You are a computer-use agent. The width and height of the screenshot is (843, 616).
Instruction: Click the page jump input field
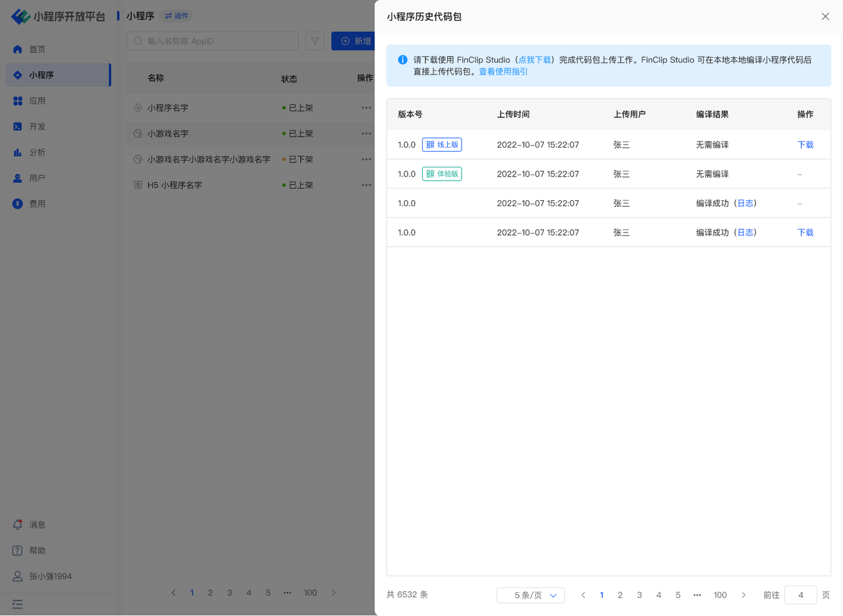tap(800, 595)
